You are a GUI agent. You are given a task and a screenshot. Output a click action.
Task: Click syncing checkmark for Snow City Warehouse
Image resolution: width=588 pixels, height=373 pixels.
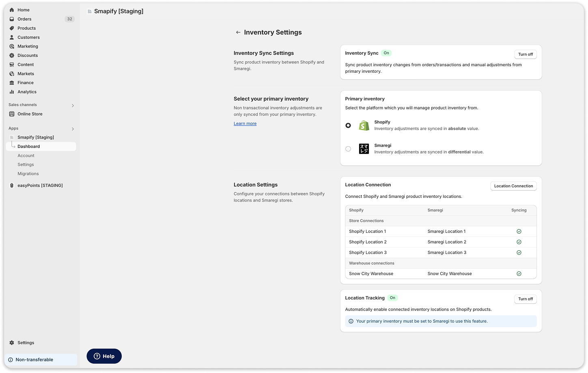click(519, 274)
